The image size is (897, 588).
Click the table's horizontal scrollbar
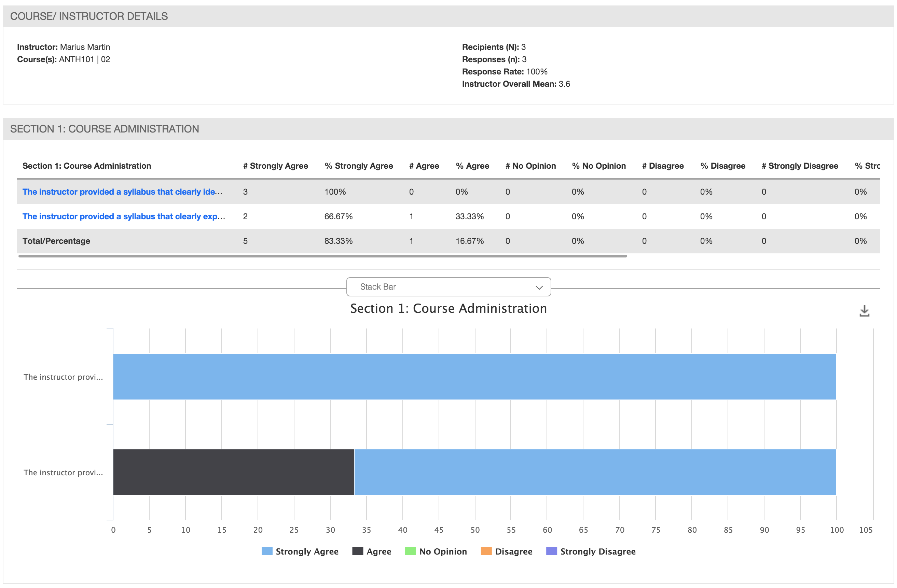coord(322,256)
